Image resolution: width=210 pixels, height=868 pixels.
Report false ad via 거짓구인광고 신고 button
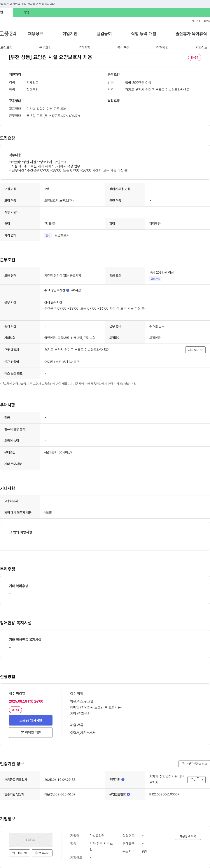194,764
